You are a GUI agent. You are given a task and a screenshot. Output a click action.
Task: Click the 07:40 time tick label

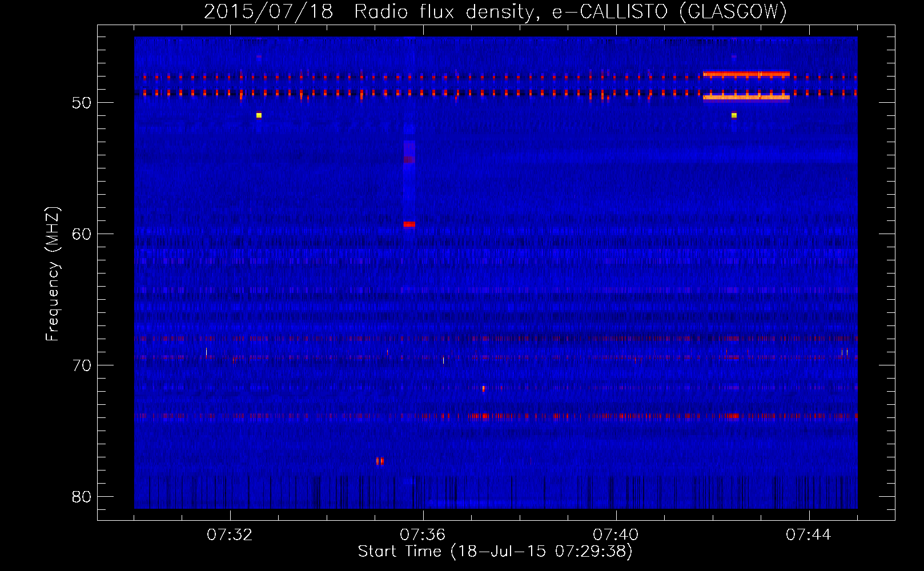pos(616,534)
